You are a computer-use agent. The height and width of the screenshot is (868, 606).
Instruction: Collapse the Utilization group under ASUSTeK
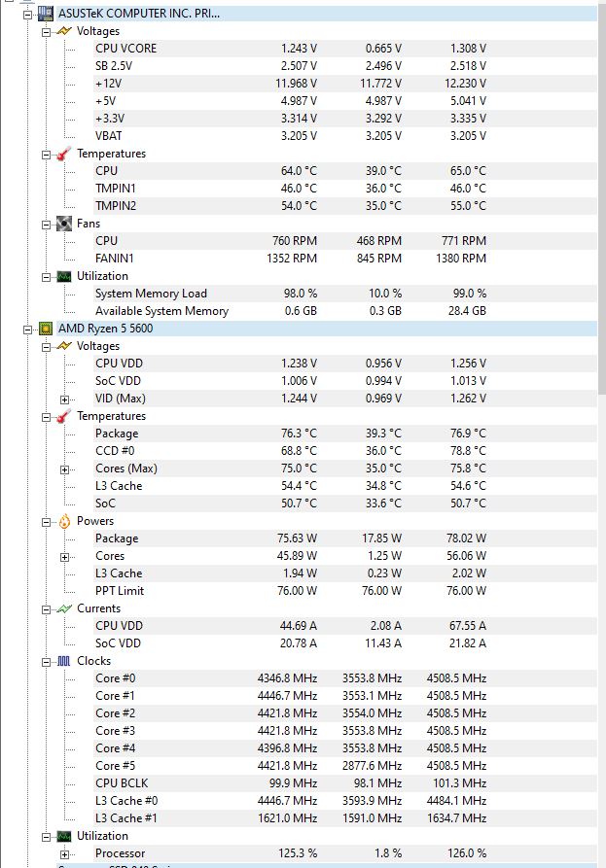47,277
